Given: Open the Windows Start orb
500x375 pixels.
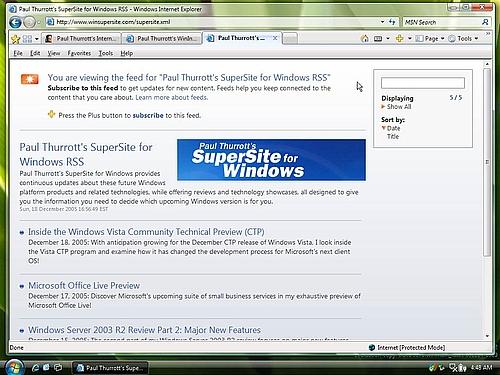Looking at the screenshot, I should coord(14,367).
